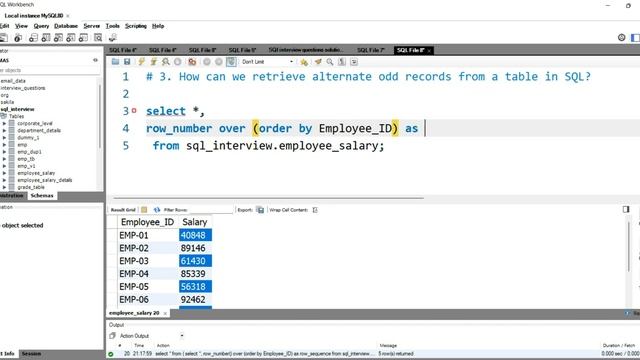640x360 pixels.
Task: Toggle Wrap Cell Content icon
Action: tap(315, 210)
